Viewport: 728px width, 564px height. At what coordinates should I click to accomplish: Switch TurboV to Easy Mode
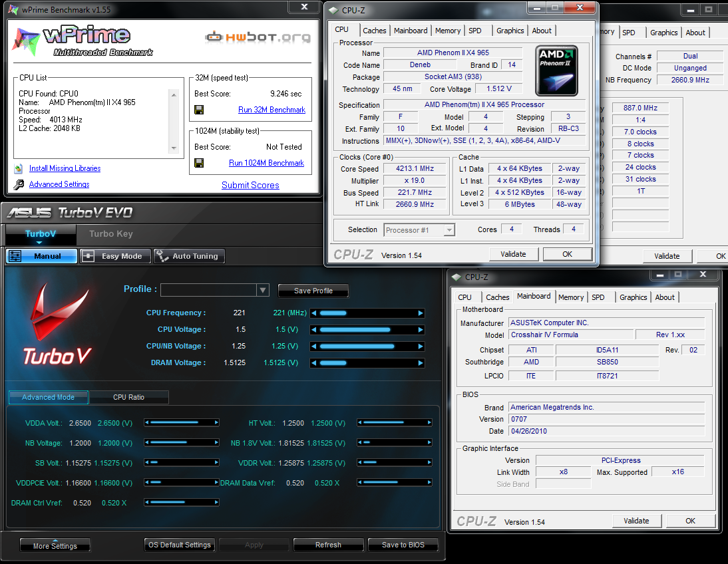114,256
